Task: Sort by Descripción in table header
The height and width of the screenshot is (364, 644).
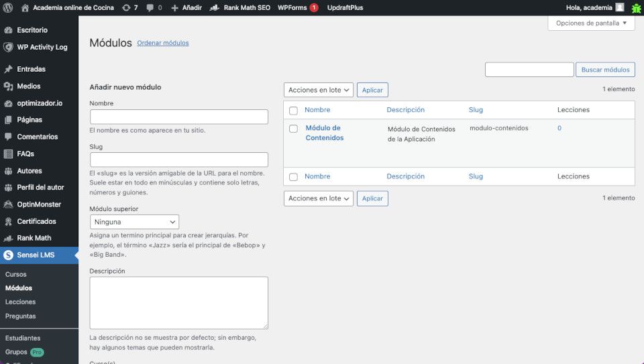Action: point(405,109)
